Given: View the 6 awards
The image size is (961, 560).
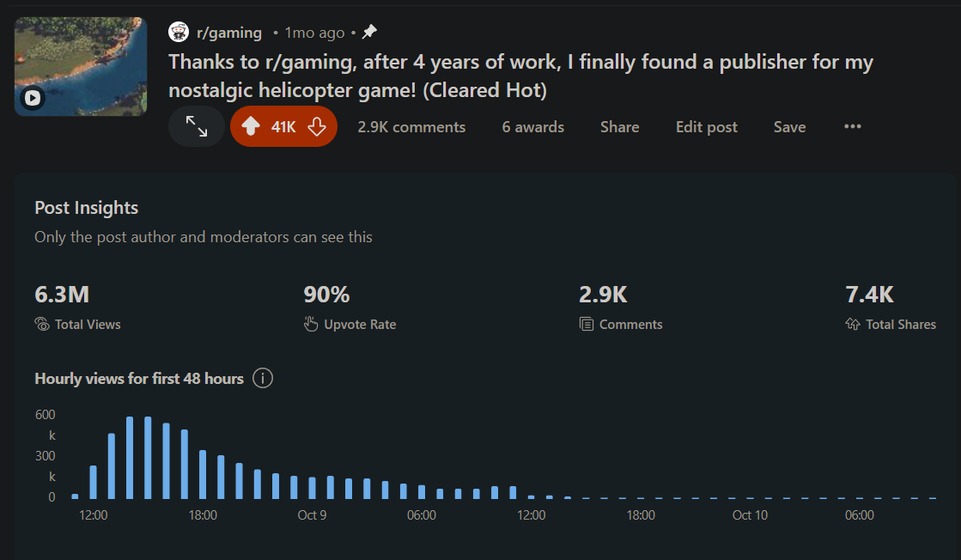Looking at the screenshot, I should click(532, 127).
